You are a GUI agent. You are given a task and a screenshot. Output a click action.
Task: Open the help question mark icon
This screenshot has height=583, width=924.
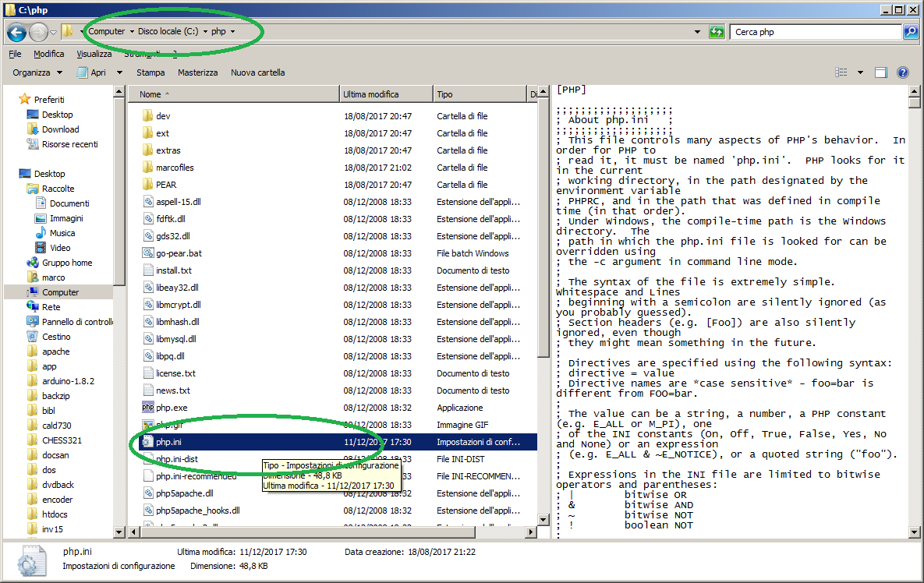(903, 72)
